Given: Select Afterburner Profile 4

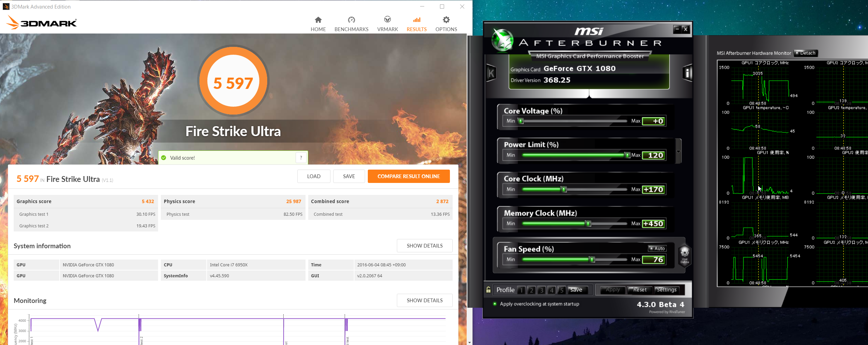Looking at the screenshot, I should point(552,290).
